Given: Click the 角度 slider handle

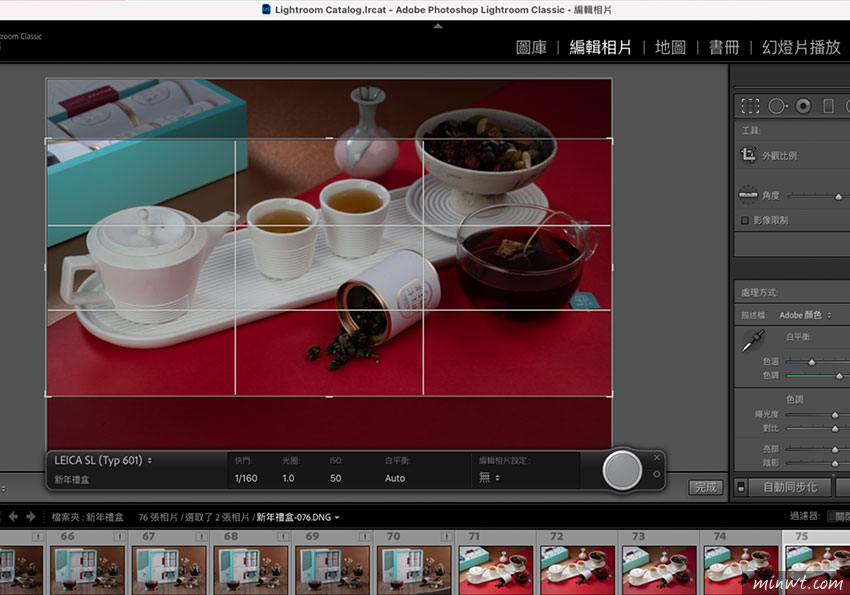Looking at the screenshot, I should click(x=839, y=196).
